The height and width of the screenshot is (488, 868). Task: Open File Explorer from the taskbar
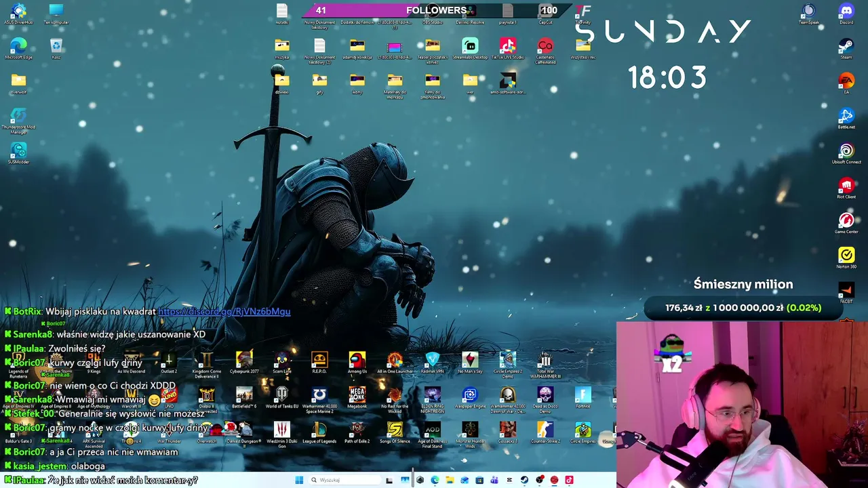click(x=450, y=480)
